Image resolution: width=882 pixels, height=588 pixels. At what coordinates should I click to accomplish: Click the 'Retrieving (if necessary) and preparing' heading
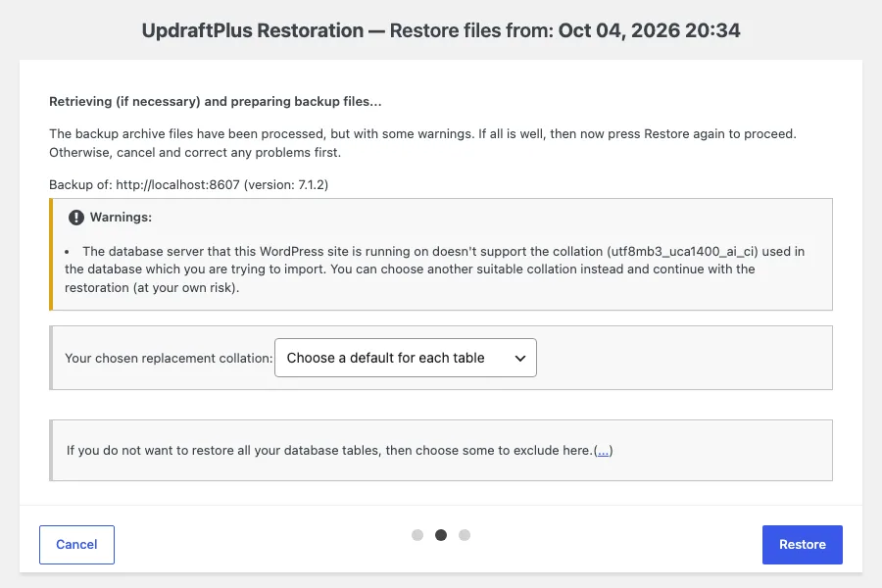coord(215,101)
